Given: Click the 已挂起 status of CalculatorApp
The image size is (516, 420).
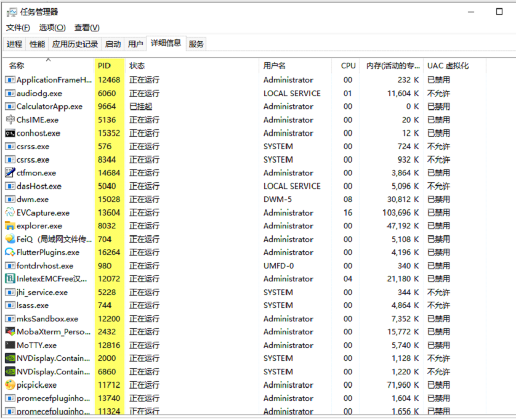Looking at the screenshot, I should pyautogui.click(x=141, y=107).
